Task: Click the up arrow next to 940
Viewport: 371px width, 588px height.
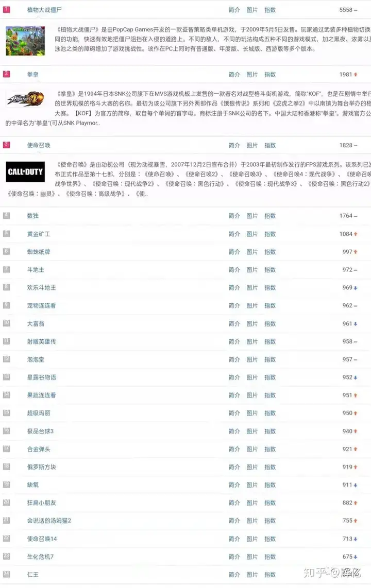Action: [x=356, y=431]
